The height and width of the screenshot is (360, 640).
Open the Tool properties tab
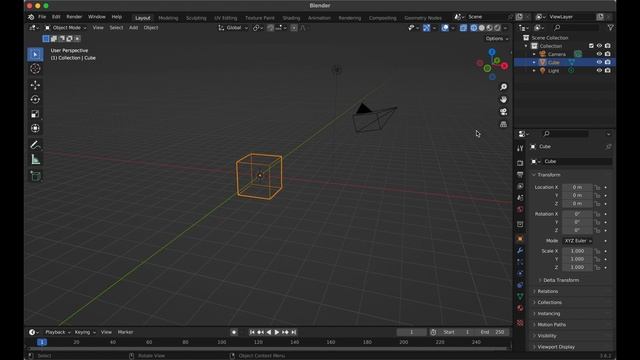(x=520, y=148)
